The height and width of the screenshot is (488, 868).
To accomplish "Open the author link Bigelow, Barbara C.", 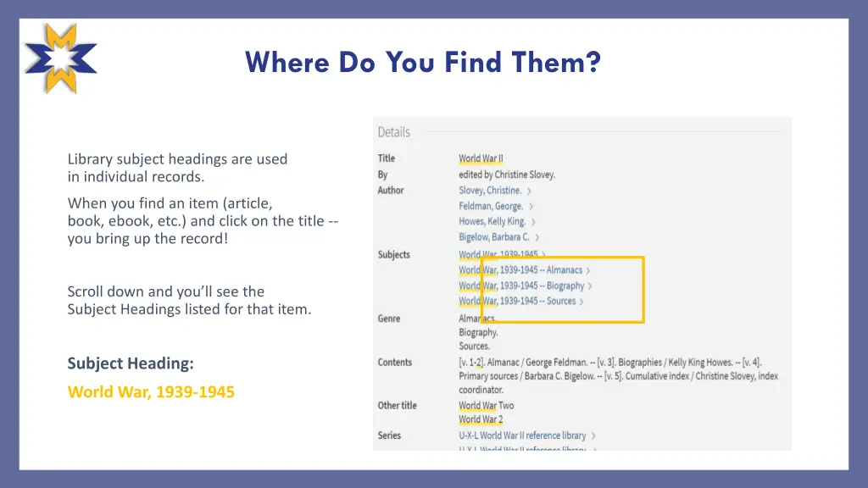I will tap(494, 237).
